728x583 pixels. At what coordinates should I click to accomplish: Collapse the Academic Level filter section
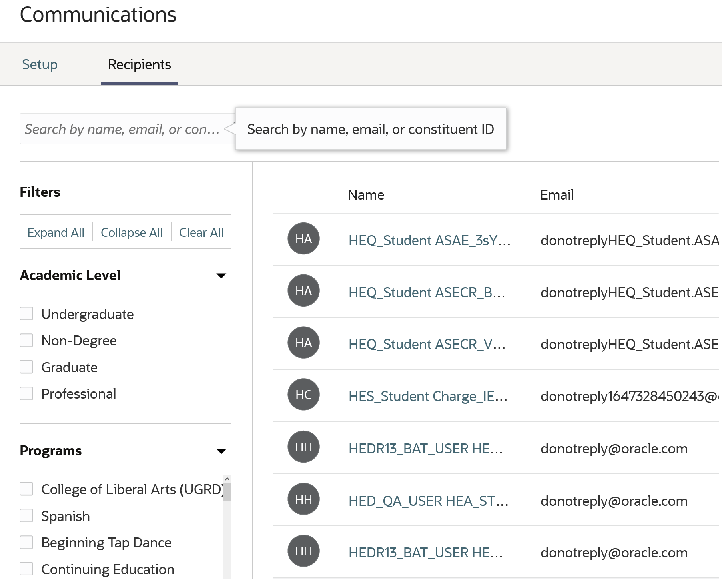click(221, 276)
